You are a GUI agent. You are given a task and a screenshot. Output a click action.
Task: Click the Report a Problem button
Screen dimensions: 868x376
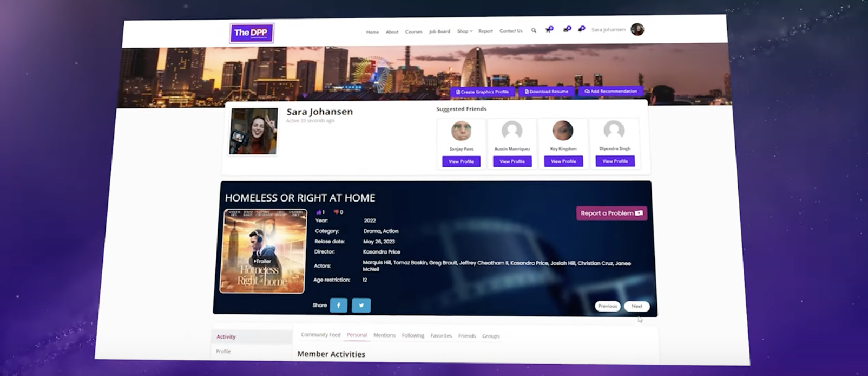(x=611, y=213)
